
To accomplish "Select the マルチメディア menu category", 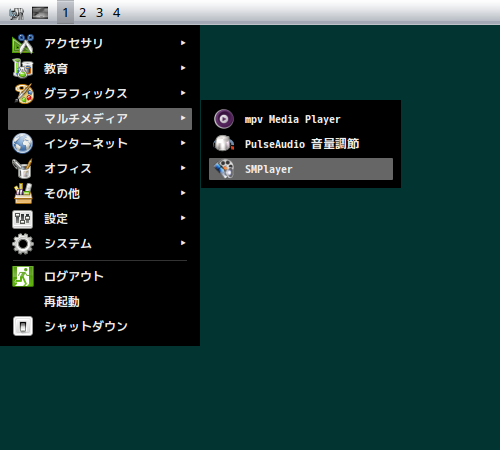I will click(x=100, y=119).
